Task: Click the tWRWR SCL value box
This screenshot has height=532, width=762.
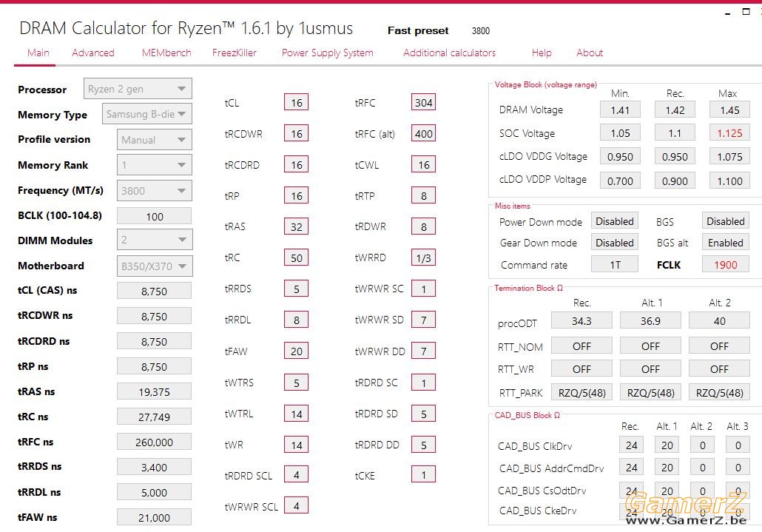Action: pos(297,506)
